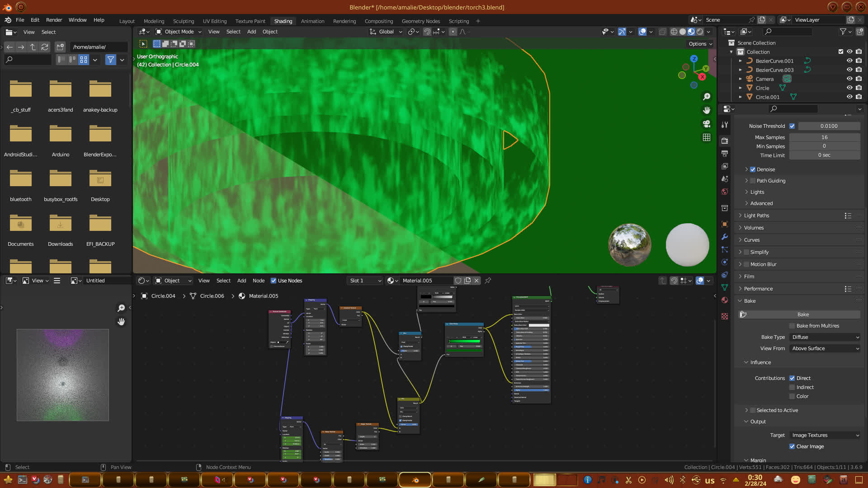
Task: Select rendered viewport shading mode icon
Action: (700, 32)
